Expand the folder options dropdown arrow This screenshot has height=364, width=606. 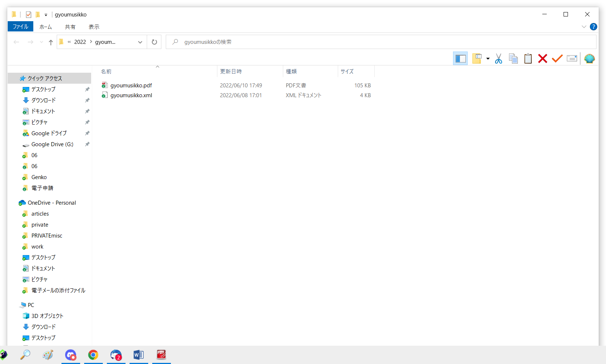tap(488, 58)
